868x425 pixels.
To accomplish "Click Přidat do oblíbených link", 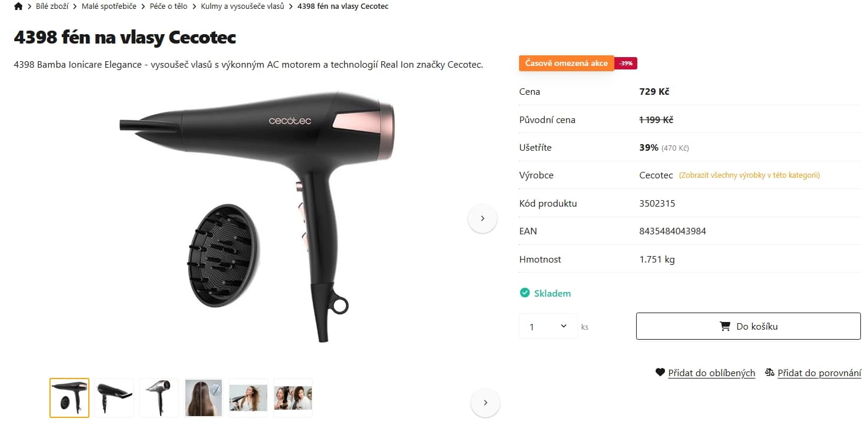I will (x=711, y=373).
